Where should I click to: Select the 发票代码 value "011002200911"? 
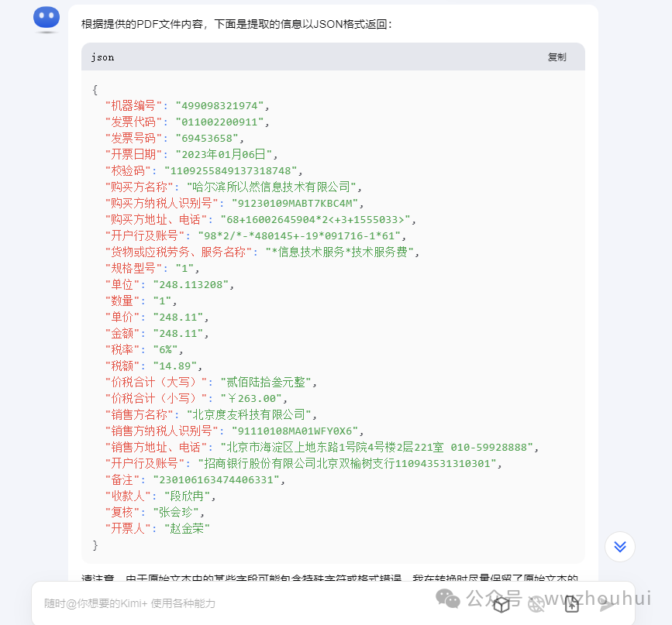[220, 122]
